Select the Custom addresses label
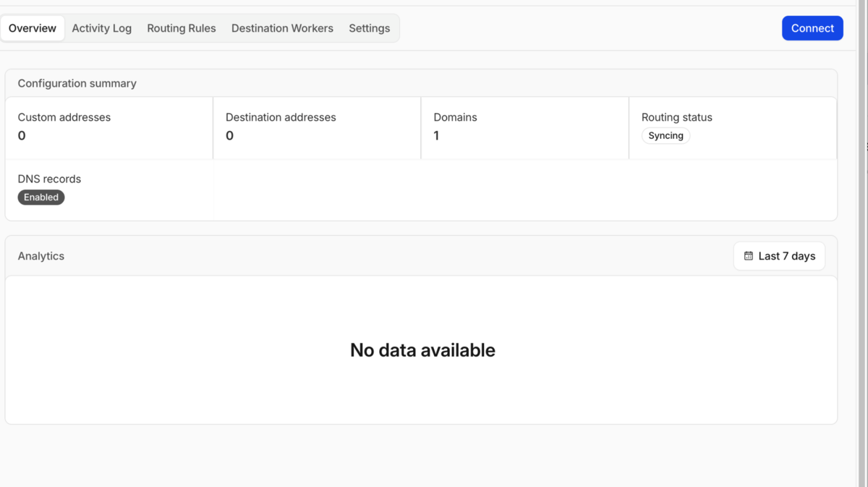Screen dimensions: 868x487 click(64, 117)
